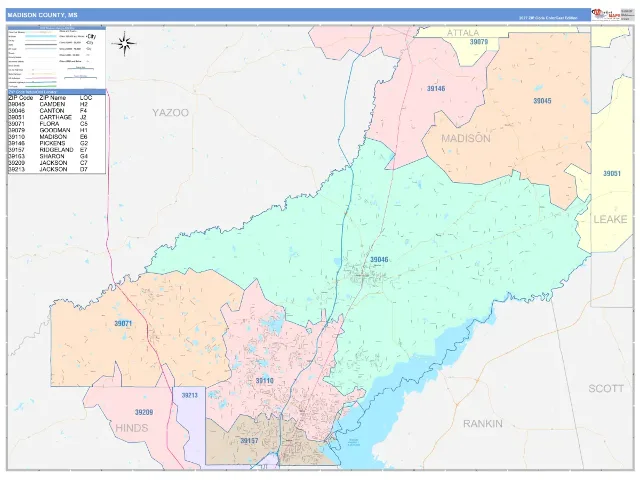Select the 39213 ZIP label on the map

[x=189, y=395]
